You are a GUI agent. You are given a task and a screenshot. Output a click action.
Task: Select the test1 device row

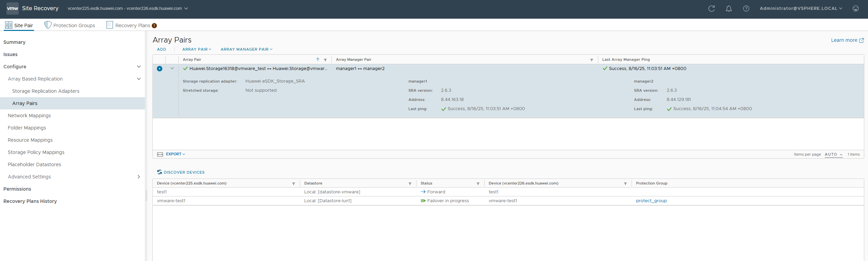tap(508, 192)
